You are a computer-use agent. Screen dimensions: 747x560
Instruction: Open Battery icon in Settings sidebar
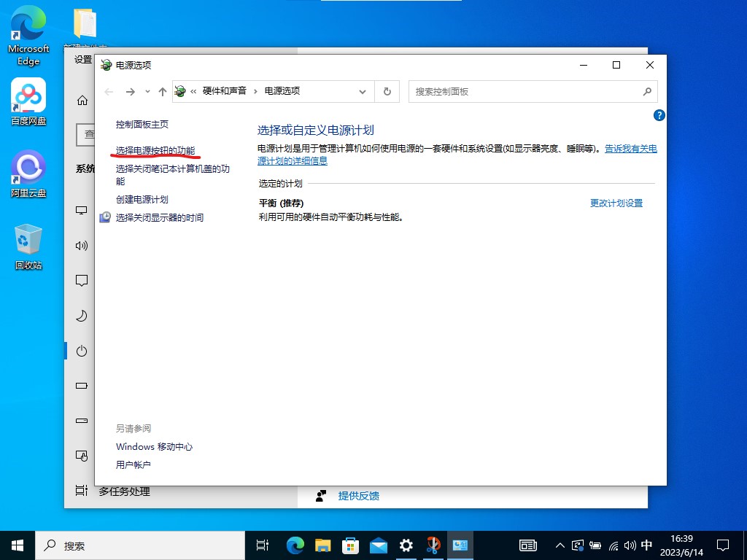click(x=82, y=386)
